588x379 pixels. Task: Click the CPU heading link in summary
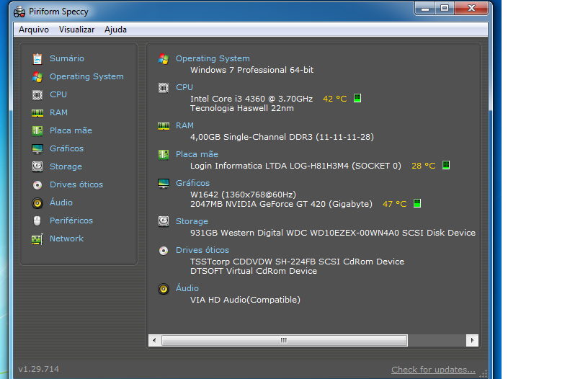coord(184,87)
